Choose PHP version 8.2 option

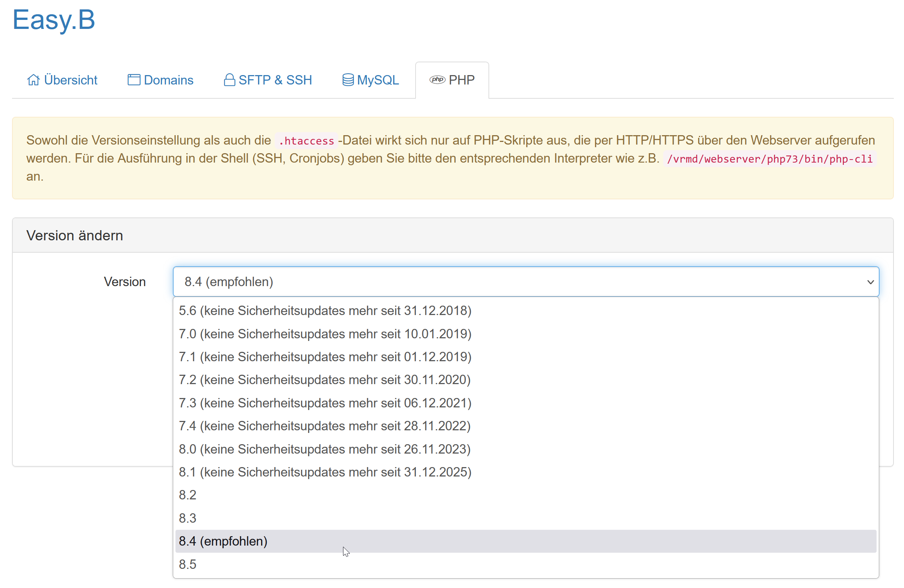pos(187,495)
